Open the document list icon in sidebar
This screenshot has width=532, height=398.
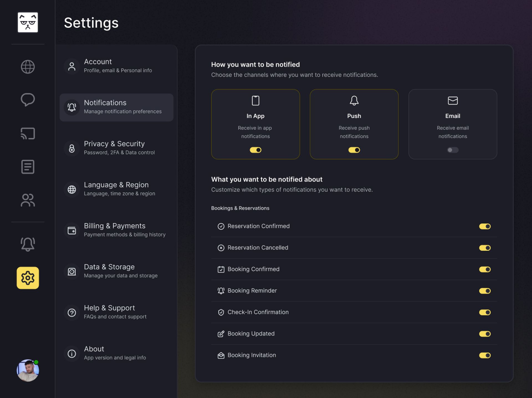(x=28, y=167)
